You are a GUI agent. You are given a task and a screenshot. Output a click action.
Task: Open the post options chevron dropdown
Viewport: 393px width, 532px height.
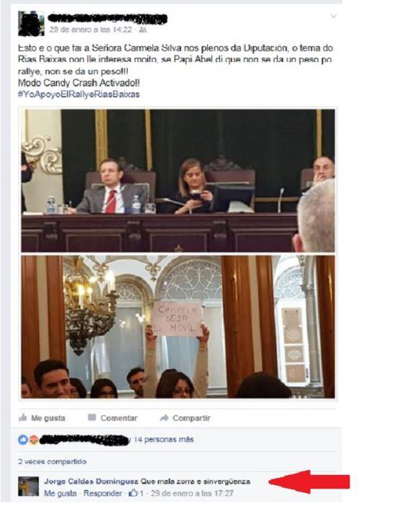(x=333, y=16)
